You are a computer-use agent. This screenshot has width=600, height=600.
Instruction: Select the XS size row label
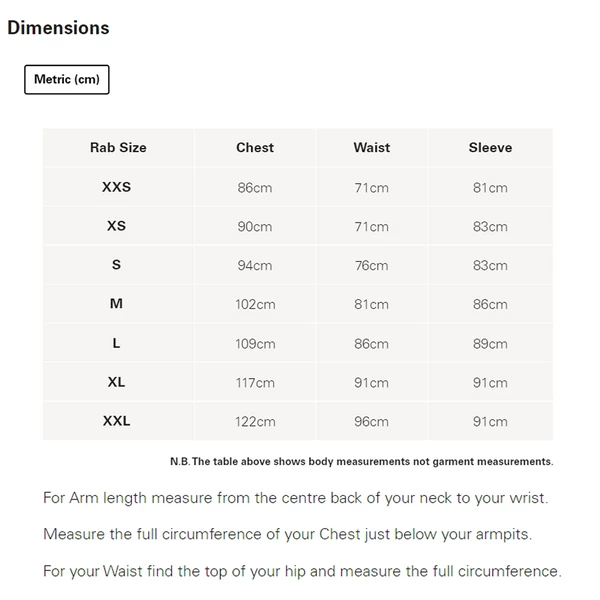pos(117,226)
